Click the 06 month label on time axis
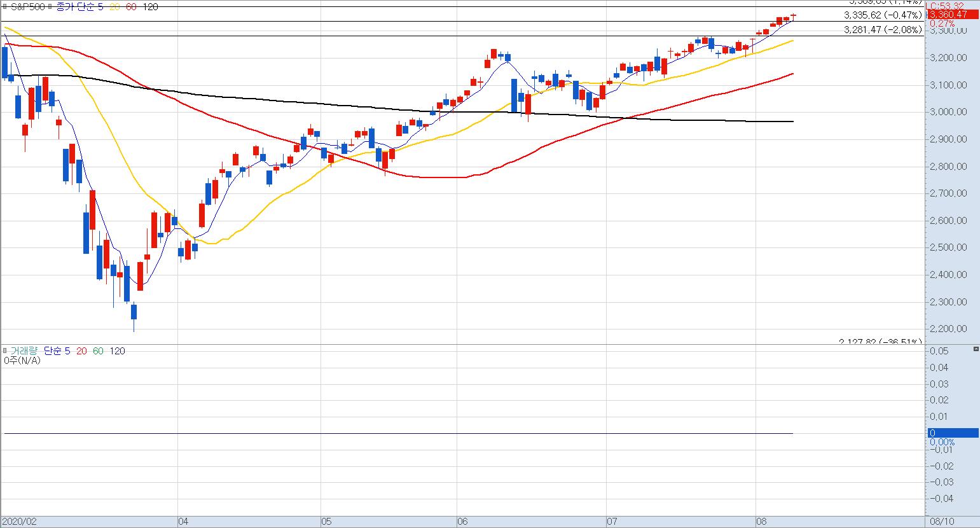The width and height of the screenshot is (980, 528). tap(463, 522)
